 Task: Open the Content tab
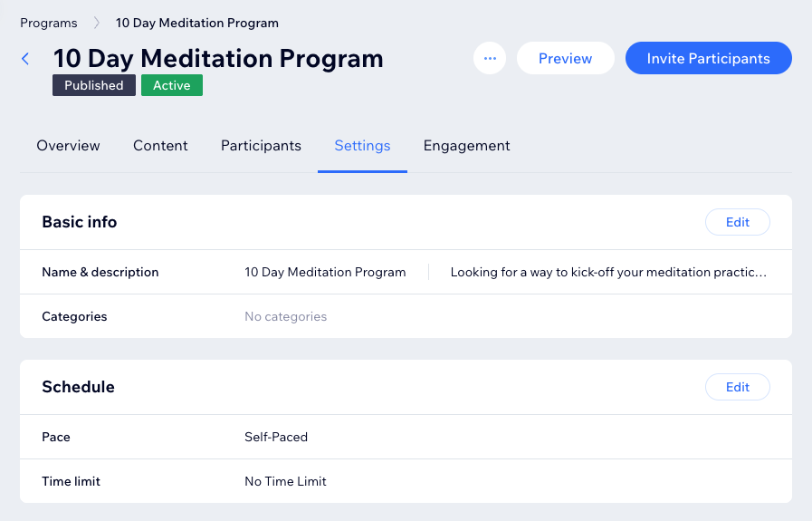click(160, 146)
